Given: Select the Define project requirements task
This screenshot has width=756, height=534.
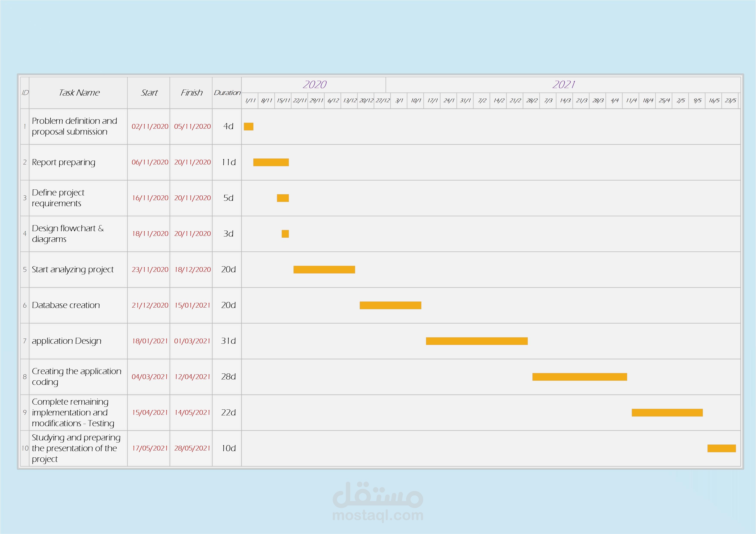Looking at the screenshot, I should (58, 198).
